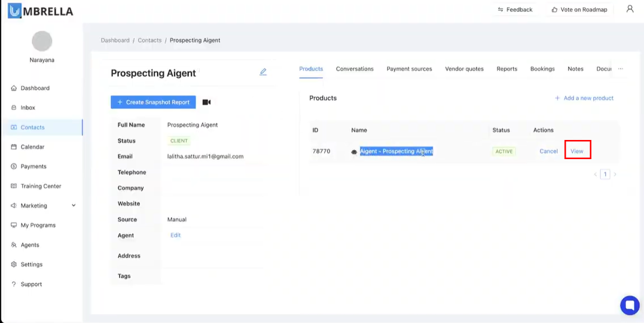Click the pencil edit contact icon

[x=263, y=72]
